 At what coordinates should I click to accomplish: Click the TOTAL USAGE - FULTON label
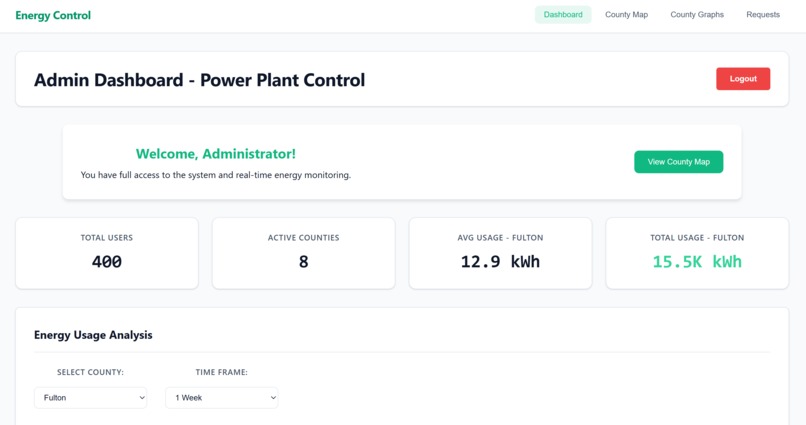[x=697, y=237]
